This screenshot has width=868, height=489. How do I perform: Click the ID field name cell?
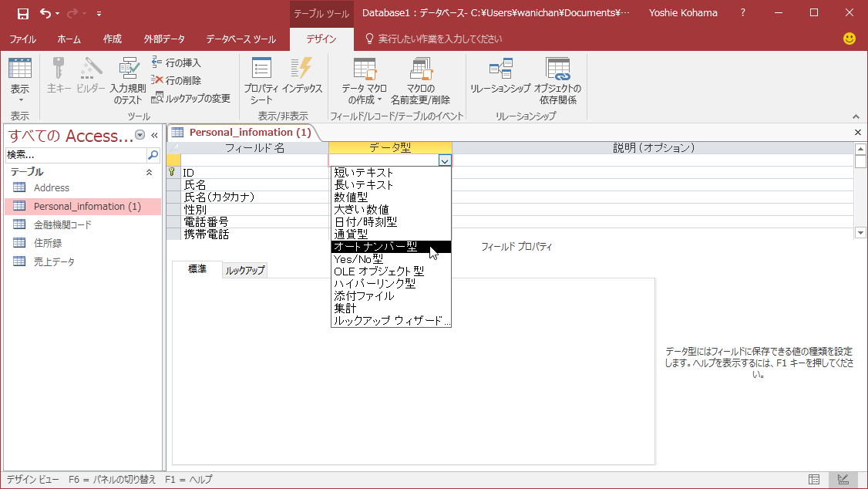tap(254, 173)
